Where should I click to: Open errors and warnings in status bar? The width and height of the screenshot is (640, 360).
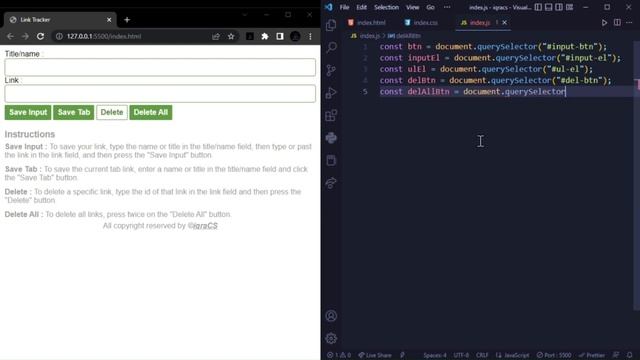(339, 355)
